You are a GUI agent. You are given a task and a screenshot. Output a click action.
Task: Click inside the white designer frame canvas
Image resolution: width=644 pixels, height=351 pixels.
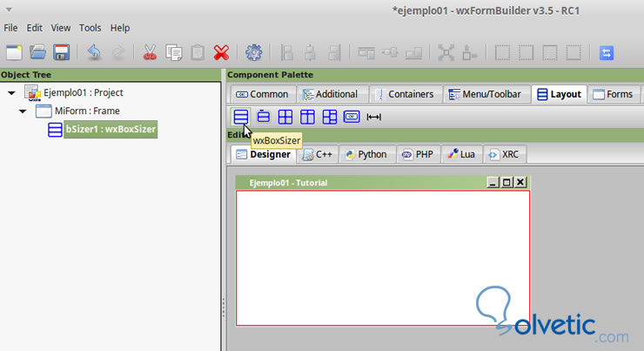coord(383,258)
